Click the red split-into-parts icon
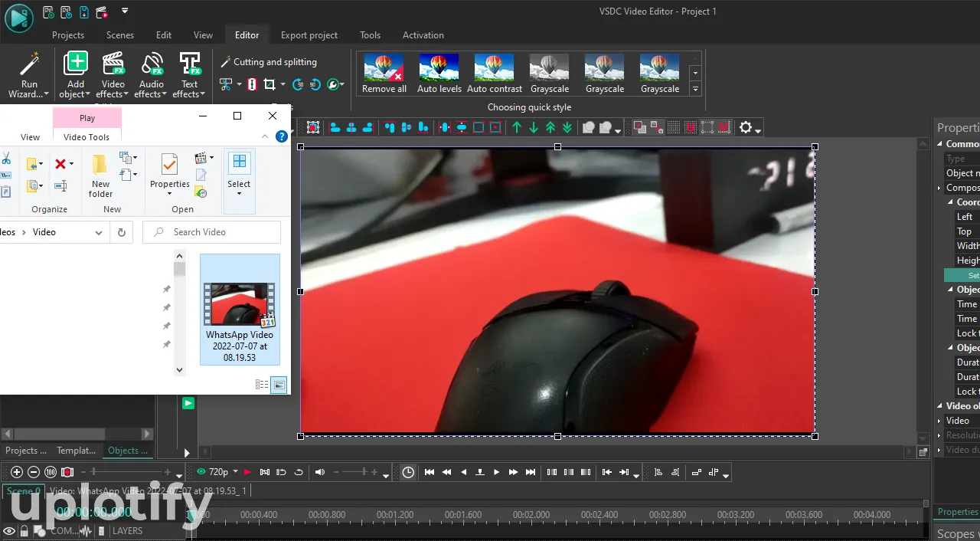The image size is (980, 541). point(252,84)
